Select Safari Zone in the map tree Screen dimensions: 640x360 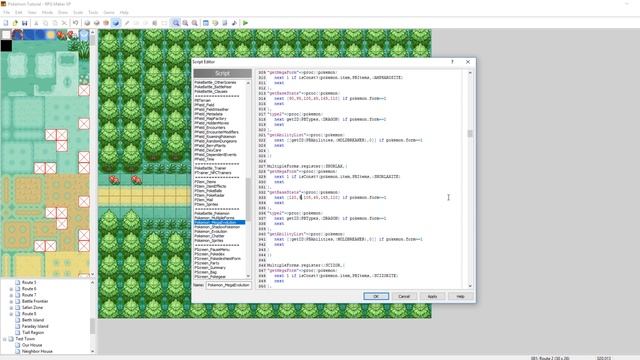[32, 307]
